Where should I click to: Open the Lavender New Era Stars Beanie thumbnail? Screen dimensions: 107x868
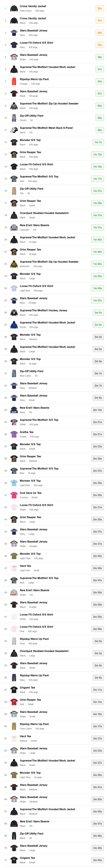click(14, 227)
